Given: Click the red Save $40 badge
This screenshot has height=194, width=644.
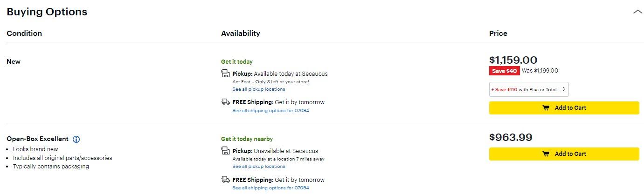Looking at the screenshot, I should coord(504,71).
